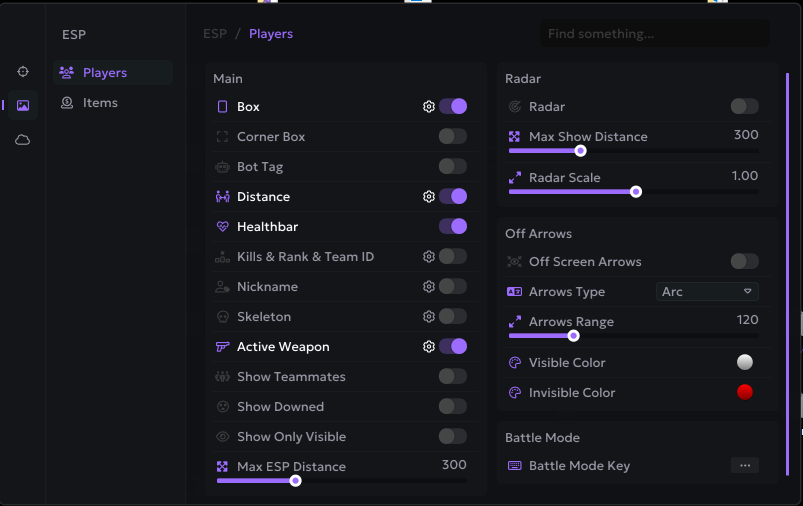Select the Players tab in ESP menu
This screenshot has width=803, height=506.
tap(104, 73)
